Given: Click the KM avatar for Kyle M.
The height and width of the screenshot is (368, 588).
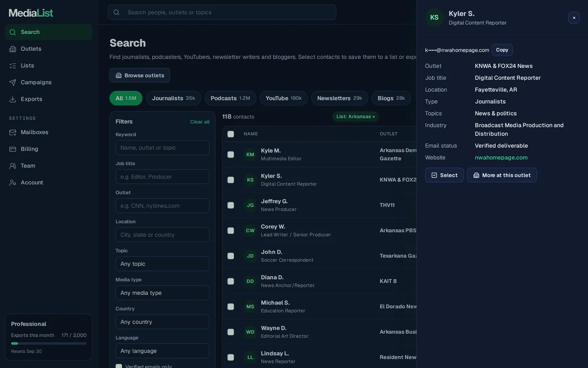Looking at the screenshot, I should [250, 155].
